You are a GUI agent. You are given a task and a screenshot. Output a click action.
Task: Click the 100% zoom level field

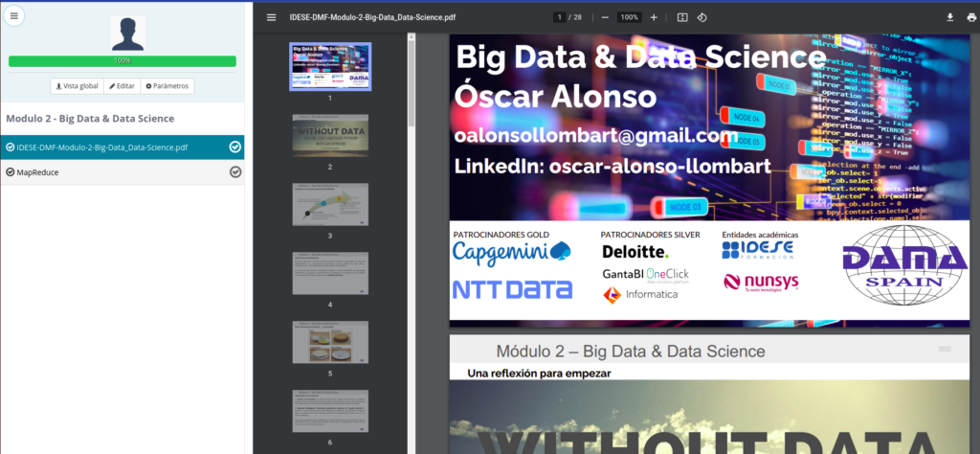click(630, 17)
